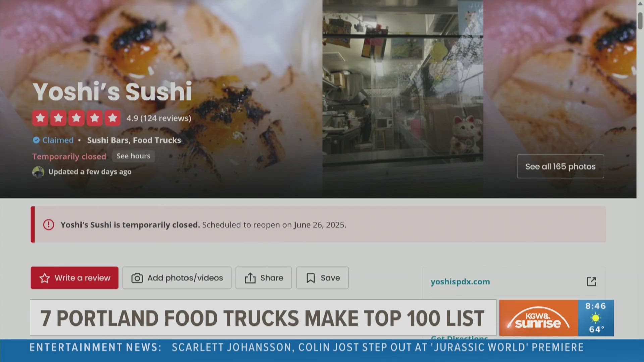This screenshot has width=644, height=362.
Task: Click the 64° temperature reading
Action: point(597,329)
